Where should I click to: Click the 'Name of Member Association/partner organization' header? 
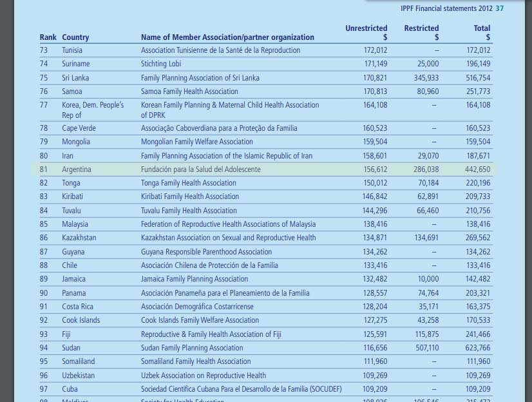227,37
